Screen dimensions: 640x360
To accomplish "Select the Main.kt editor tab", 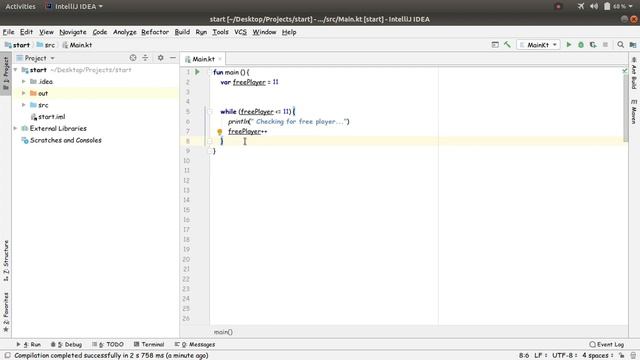I will 203,59.
